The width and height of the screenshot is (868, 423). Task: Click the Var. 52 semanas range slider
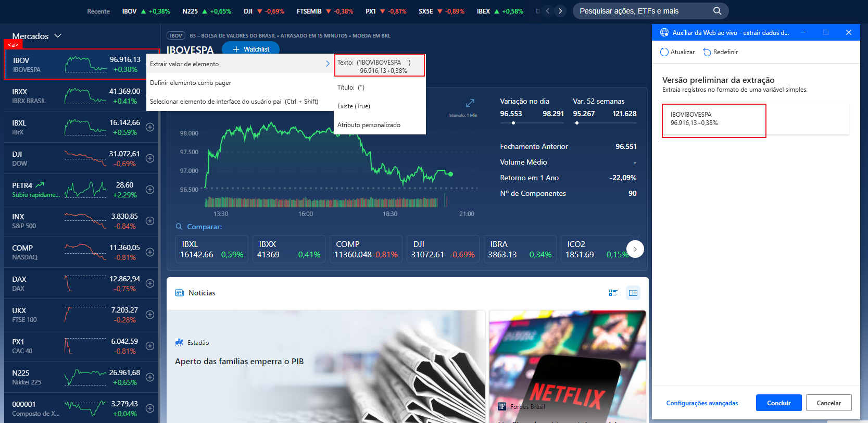tap(605, 123)
